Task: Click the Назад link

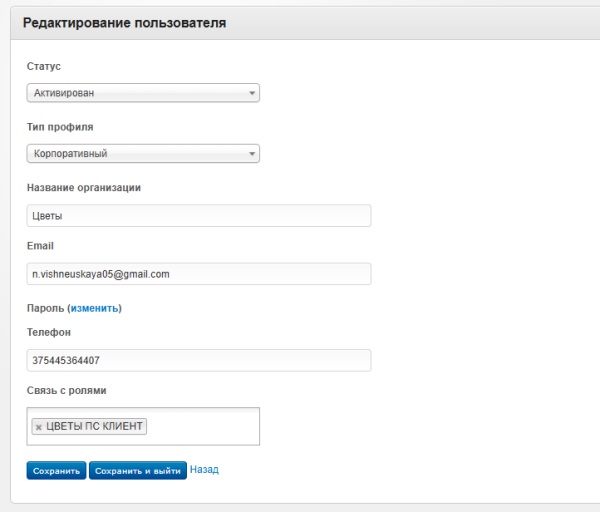Action: (204, 470)
